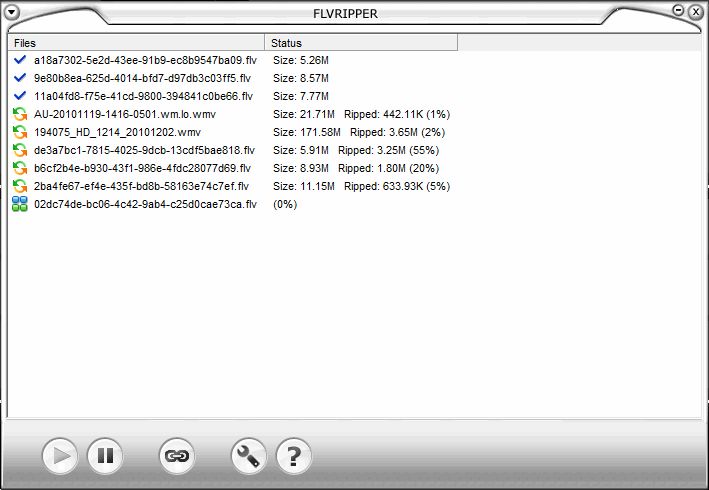The image size is (709, 490).
Task: Click the Play button in bottom toolbar
Action: click(x=60, y=456)
